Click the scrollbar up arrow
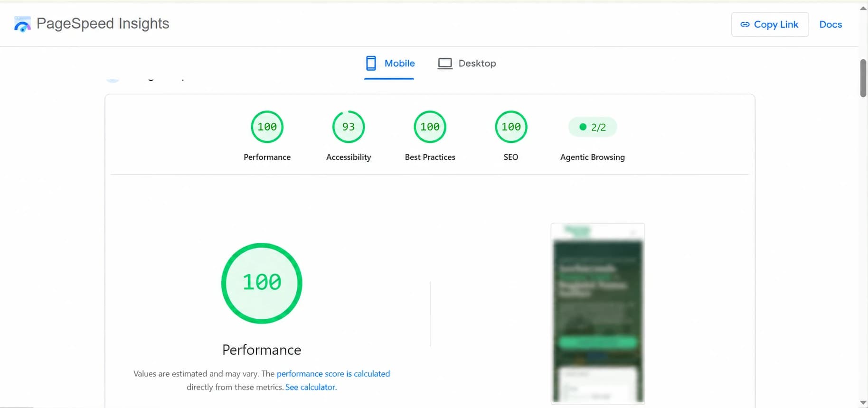The height and width of the screenshot is (408, 868). coord(863,8)
